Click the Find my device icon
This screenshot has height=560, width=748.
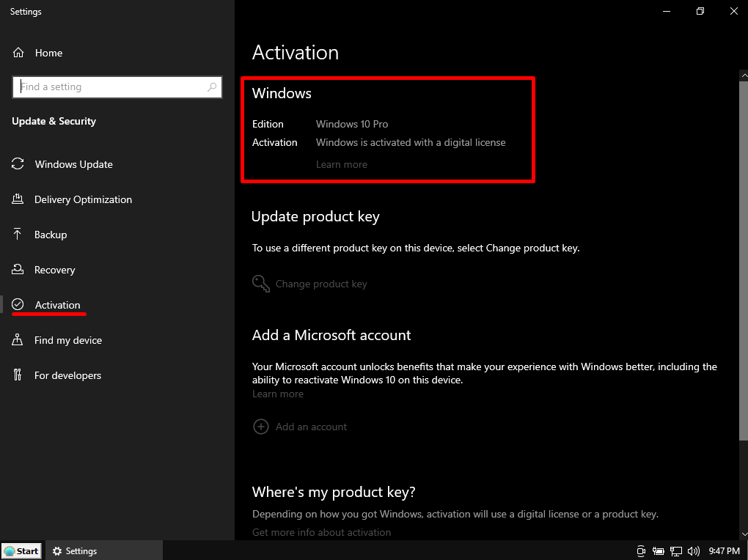(x=17, y=339)
